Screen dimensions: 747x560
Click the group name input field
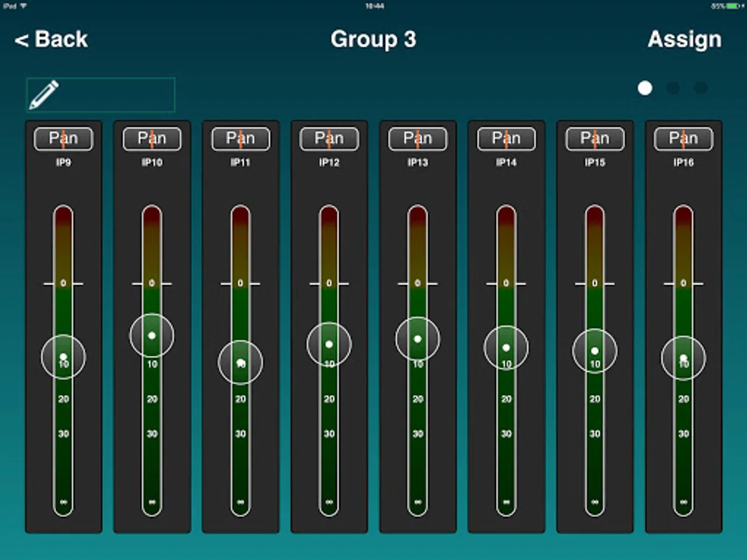(x=100, y=95)
